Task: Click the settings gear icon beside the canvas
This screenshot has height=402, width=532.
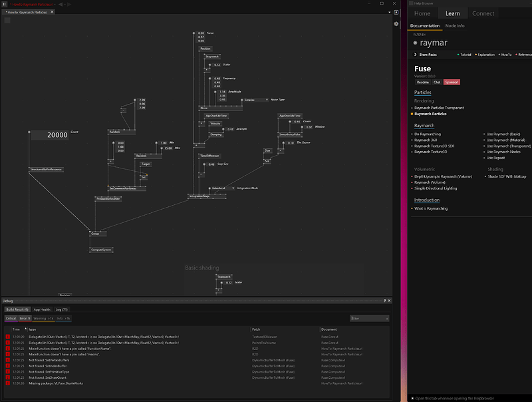Action: (396, 23)
